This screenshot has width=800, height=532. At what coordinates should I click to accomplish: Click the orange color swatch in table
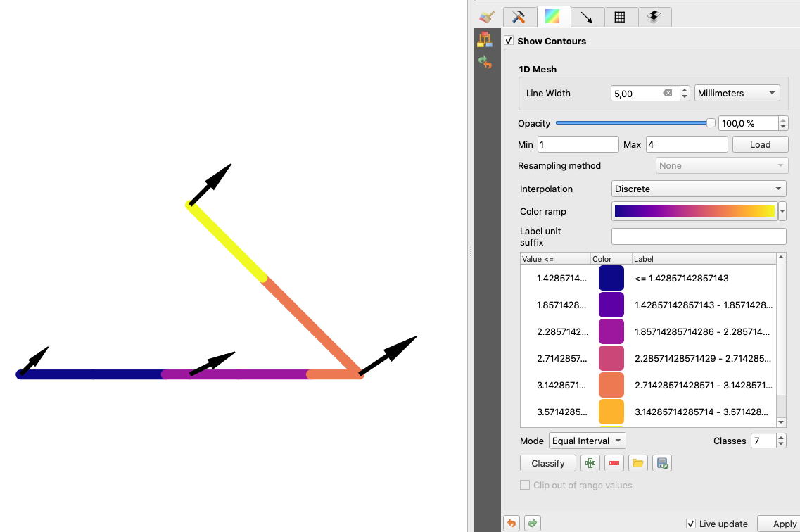pyautogui.click(x=611, y=385)
